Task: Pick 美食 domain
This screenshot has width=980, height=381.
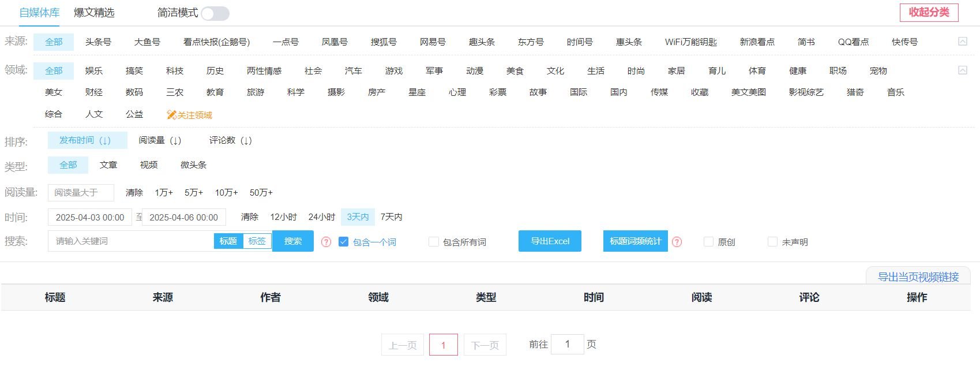Action: [x=515, y=70]
